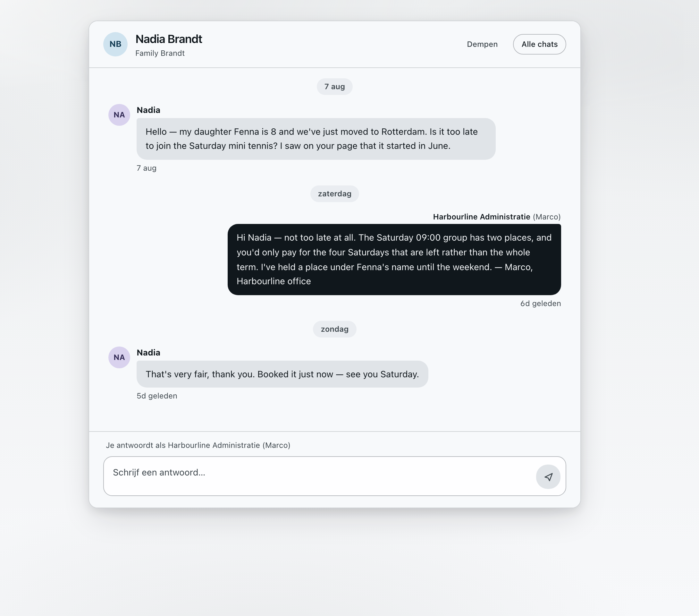Select Nadia's message about Saturday mini tennis
The image size is (699, 616).
click(316, 139)
